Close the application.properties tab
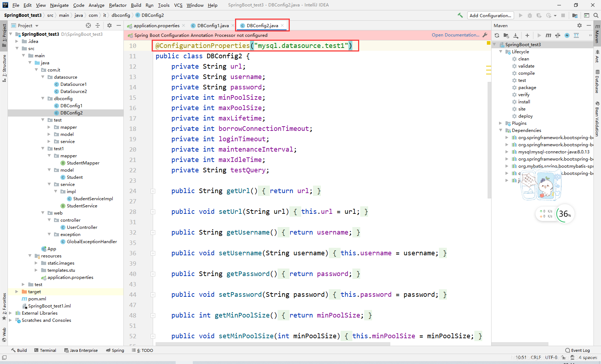The height and width of the screenshot is (364, 601). 184,25
